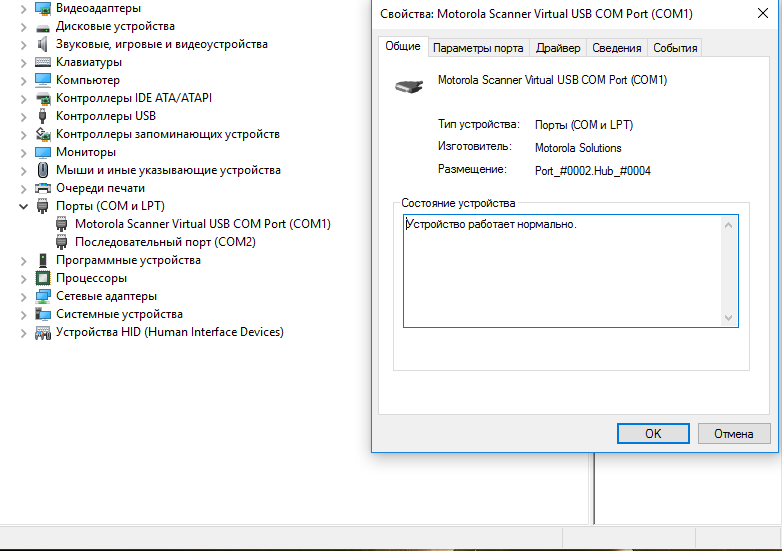Expand the Устройства HID node
Screen dimensions: 782x551
tap(23, 333)
